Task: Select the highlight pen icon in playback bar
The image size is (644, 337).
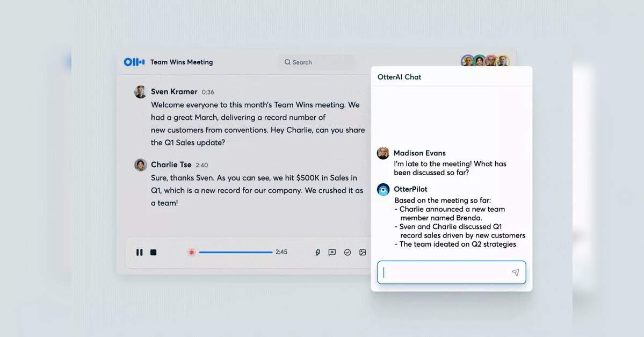Action: click(x=318, y=252)
